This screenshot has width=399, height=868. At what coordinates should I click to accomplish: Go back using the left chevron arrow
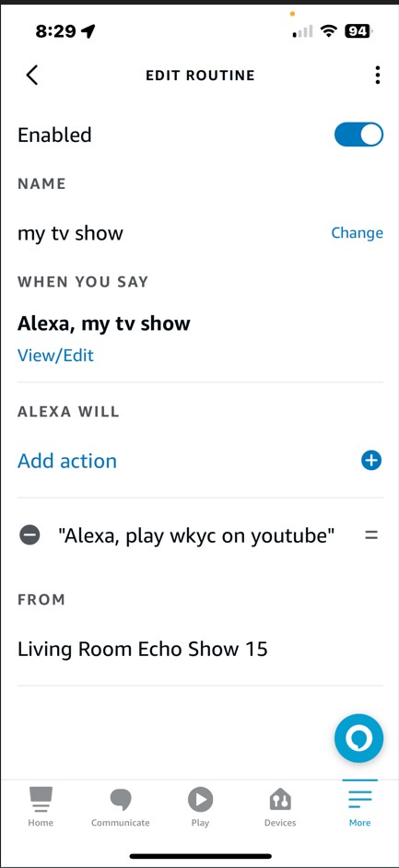click(x=32, y=76)
